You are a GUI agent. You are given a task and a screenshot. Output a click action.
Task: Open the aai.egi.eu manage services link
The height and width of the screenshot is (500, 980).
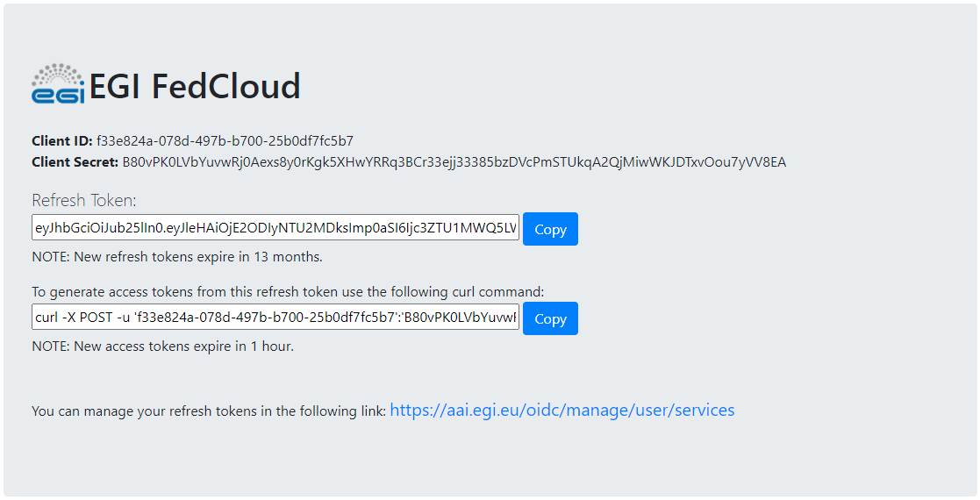pyautogui.click(x=562, y=410)
